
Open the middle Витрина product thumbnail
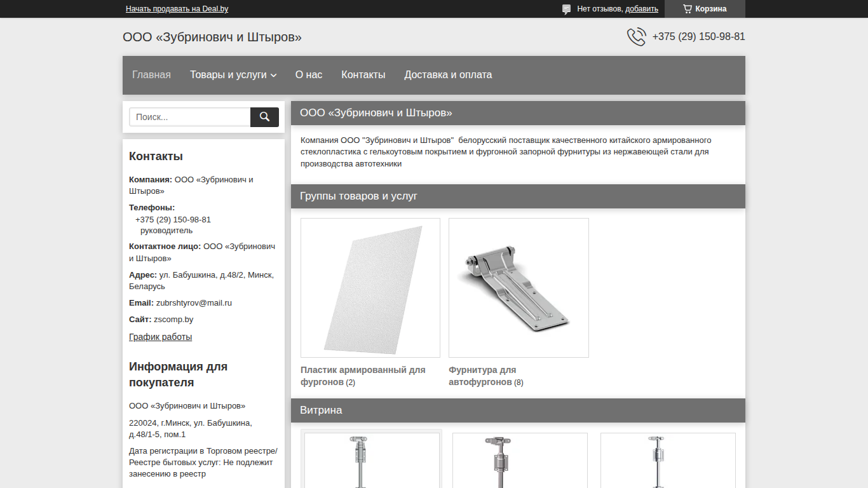tap(520, 460)
